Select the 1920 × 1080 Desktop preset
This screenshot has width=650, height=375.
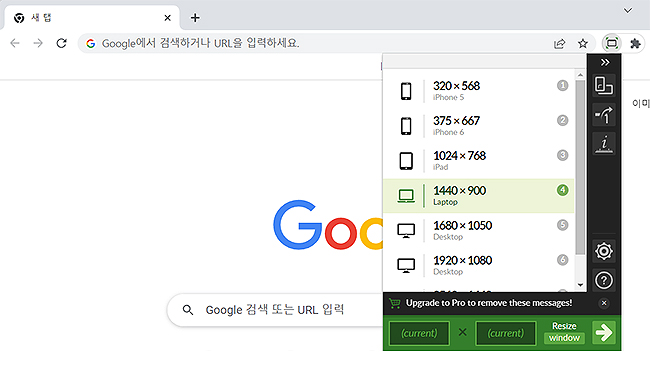478,266
